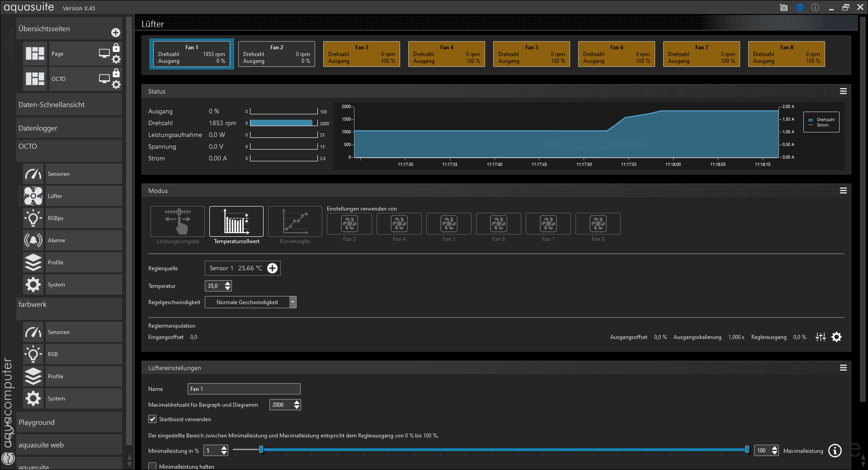Open the Regelgeschwindigkeit dropdown

[x=292, y=302]
